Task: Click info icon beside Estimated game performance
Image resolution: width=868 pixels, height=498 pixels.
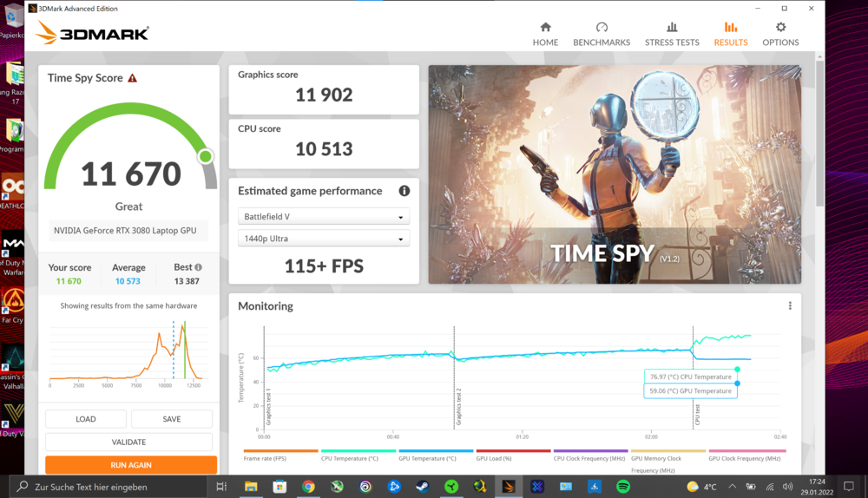Action: pos(404,191)
